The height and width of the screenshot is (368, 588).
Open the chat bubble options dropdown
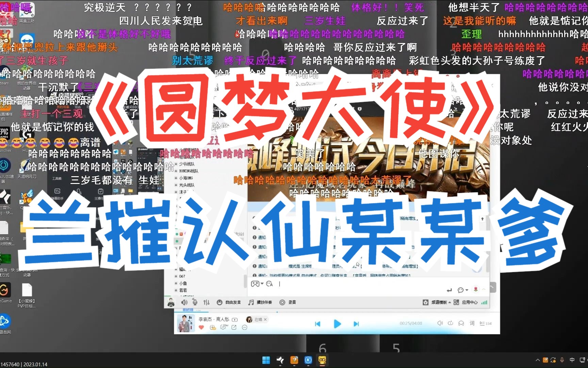click(x=463, y=290)
